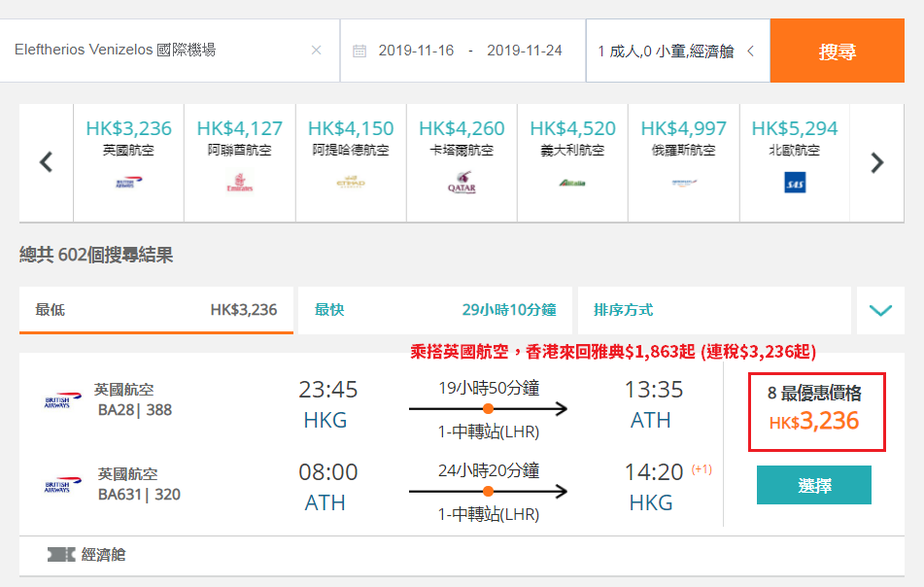Filter by Aeroflot HK$4,997 card
The image size is (924, 587).
tap(684, 162)
